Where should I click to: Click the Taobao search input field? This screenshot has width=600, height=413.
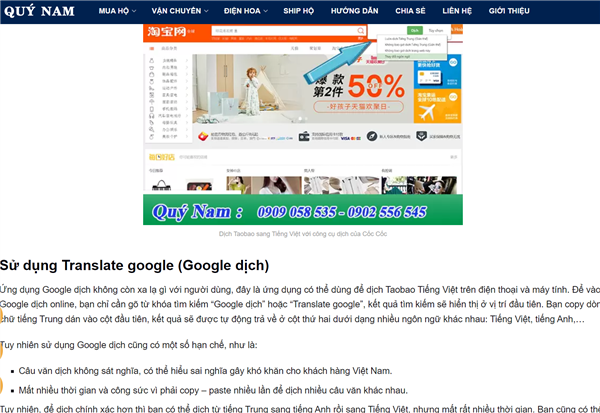tap(284, 31)
